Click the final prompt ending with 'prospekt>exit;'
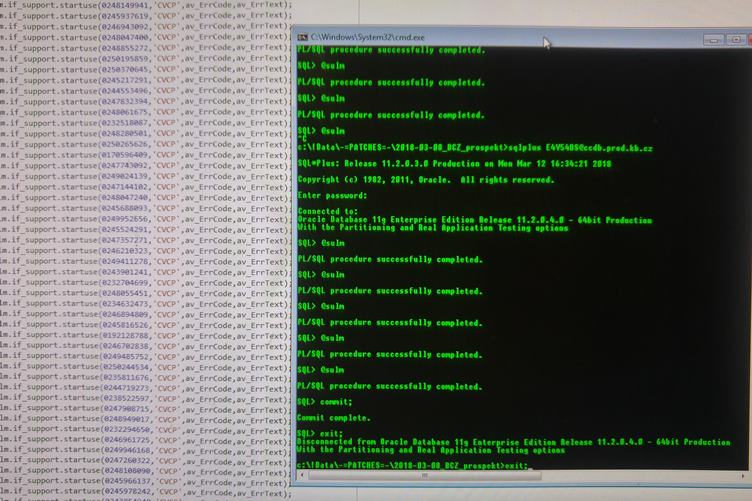 412,466
